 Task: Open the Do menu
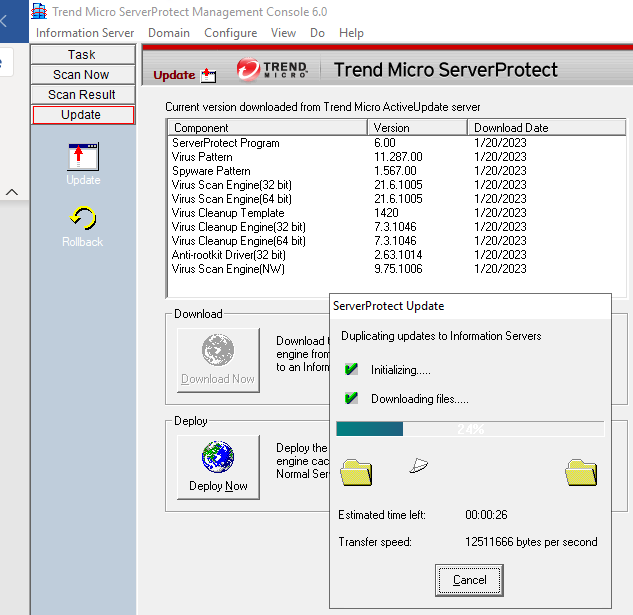click(x=317, y=33)
